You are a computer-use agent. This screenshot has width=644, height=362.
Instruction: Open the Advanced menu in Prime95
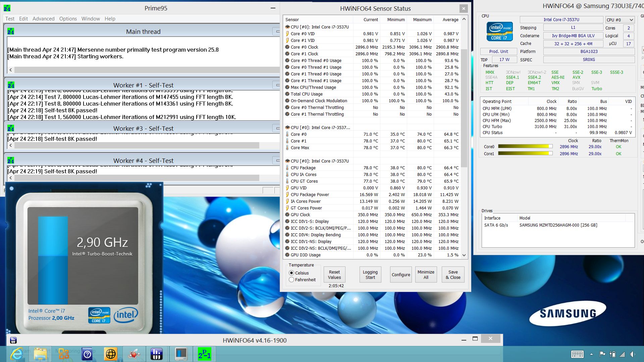point(43,19)
